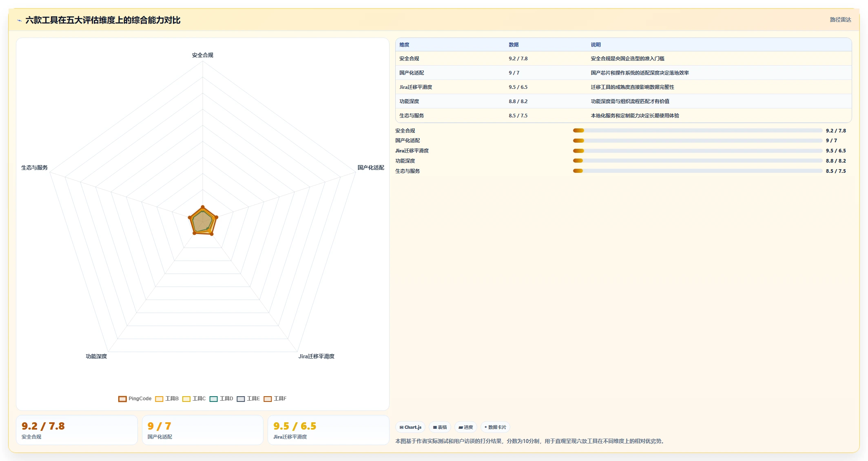Click description 安全合规是央国企选型的准入门槛
The height and width of the screenshot is (461, 868).
[627, 59]
